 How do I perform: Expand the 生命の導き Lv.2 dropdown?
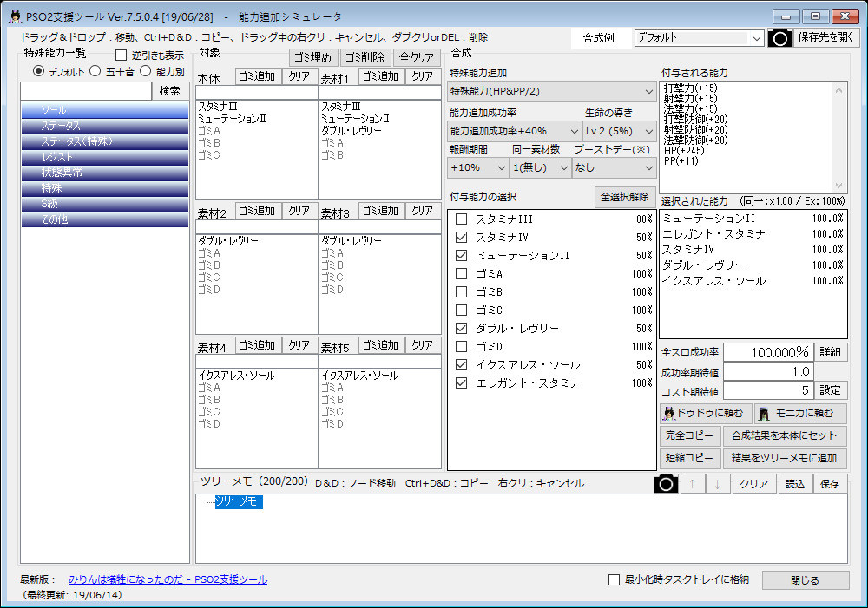tap(620, 130)
